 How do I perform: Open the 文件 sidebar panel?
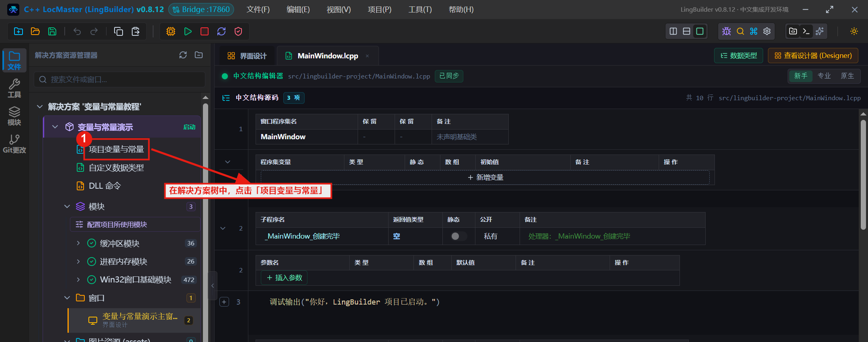point(14,60)
